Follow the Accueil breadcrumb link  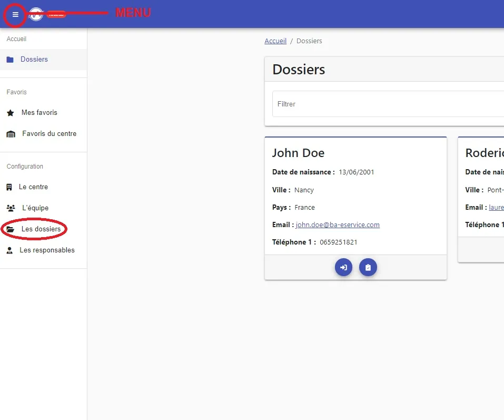coord(275,41)
